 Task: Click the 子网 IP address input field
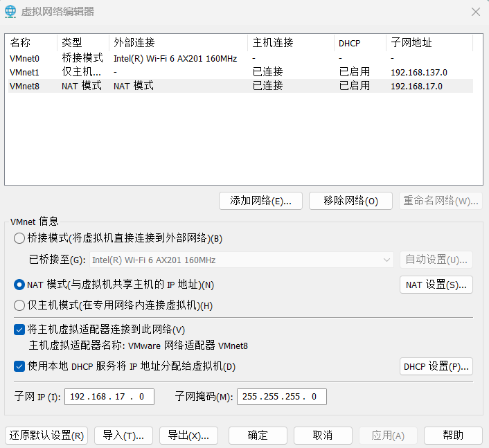pyautogui.click(x=109, y=397)
